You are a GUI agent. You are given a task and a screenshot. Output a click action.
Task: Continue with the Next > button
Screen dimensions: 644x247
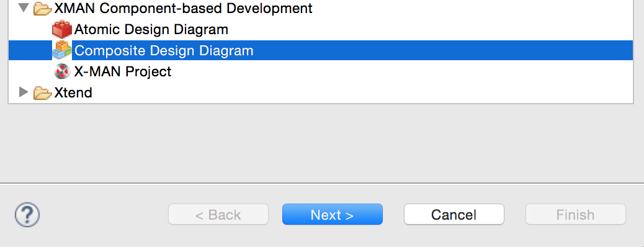[x=333, y=215]
